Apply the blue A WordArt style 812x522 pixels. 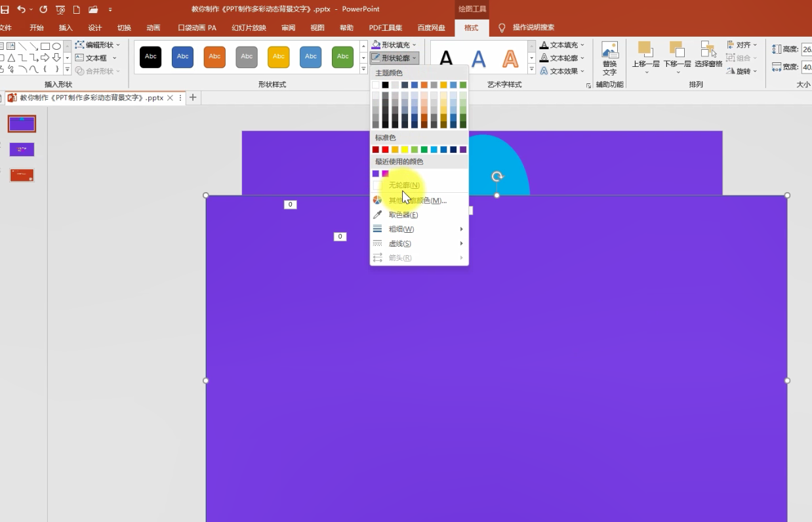click(479, 58)
